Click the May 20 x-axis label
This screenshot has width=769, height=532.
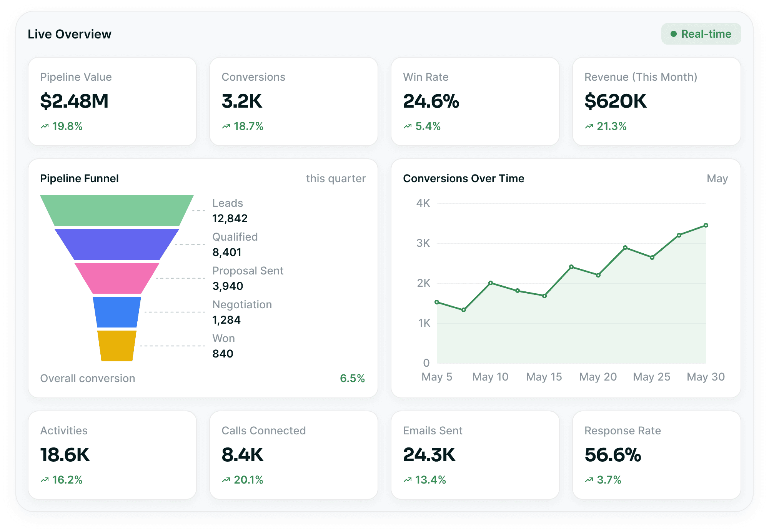[x=598, y=377]
